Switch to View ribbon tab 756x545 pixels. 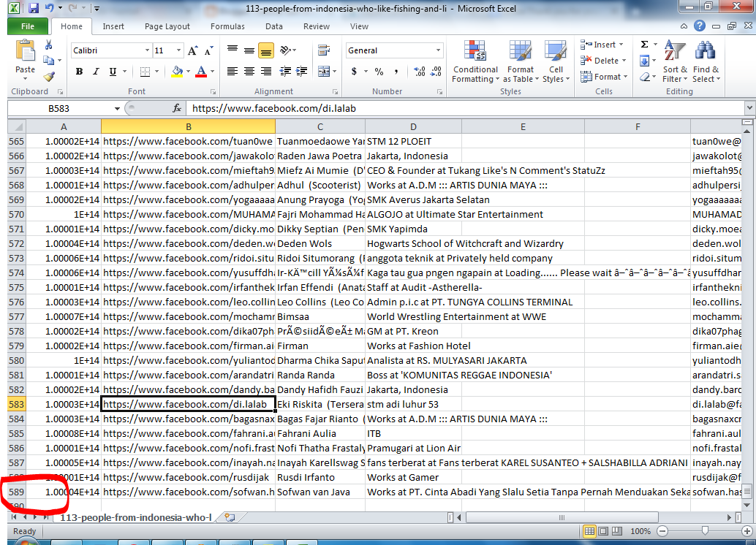[x=359, y=26]
